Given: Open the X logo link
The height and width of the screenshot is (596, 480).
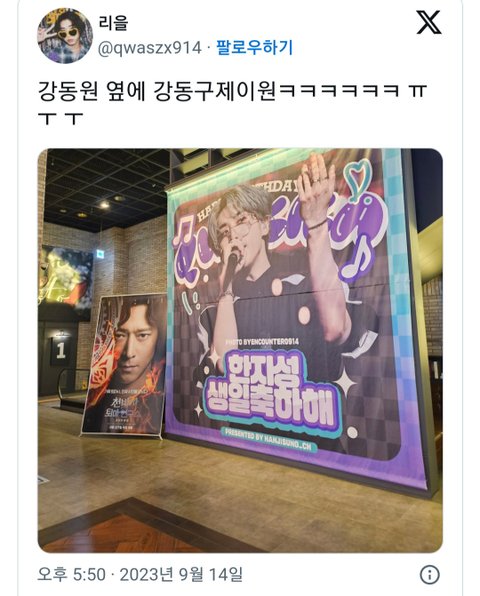Looking at the screenshot, I should (x=428, y=23).
